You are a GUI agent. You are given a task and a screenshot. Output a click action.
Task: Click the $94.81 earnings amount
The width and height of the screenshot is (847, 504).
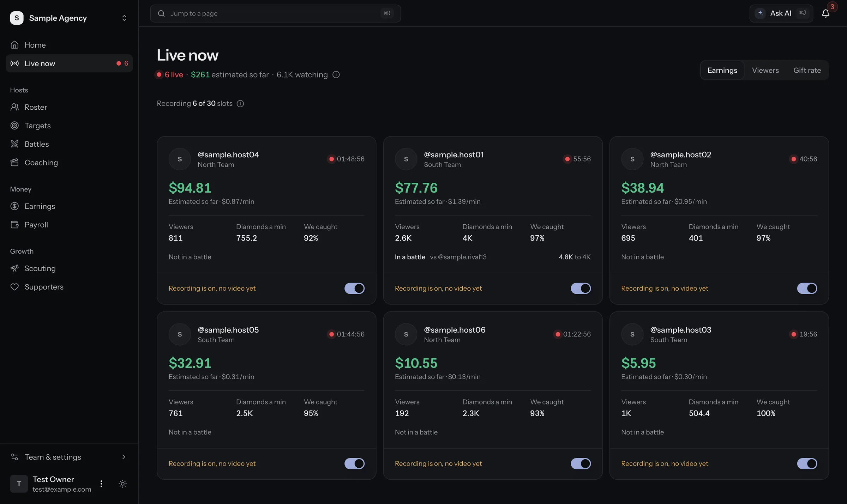[190, 188]
